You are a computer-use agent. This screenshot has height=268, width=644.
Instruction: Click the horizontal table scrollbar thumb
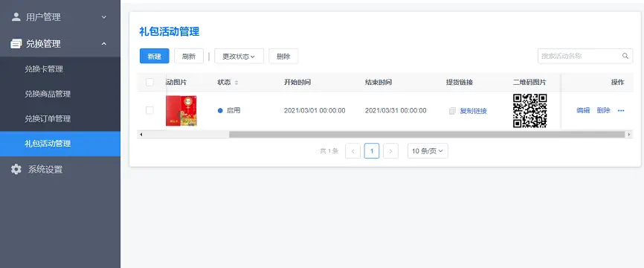pos(426,135)
